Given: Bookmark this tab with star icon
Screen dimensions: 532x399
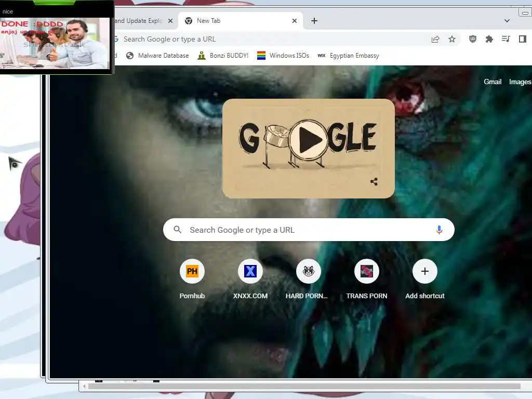Looking at the screenshot, I should [x=451, y=39].
